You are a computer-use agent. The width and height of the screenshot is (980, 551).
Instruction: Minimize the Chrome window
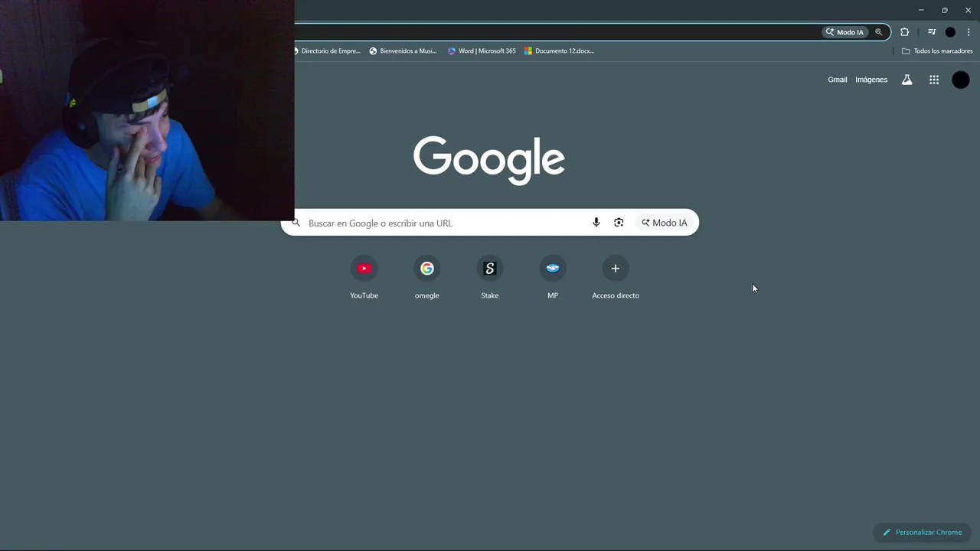(x=921, y=10)
